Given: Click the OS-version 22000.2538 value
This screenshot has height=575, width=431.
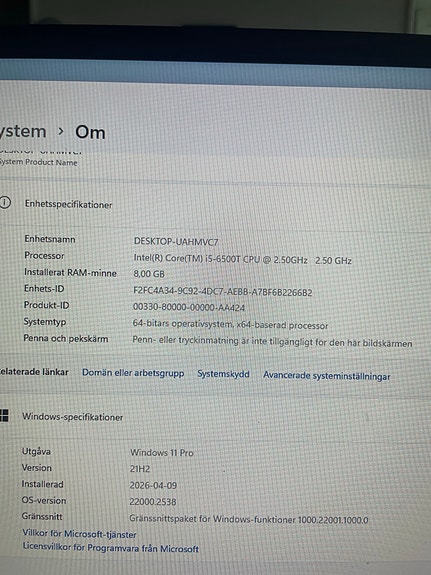Looking at the screenshot, I should pyautogui.click(x=153, y=502).
